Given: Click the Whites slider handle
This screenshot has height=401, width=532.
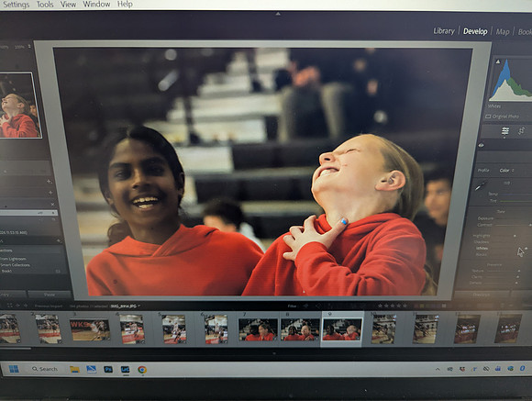Looking at the screenshot, I should point(526,249).
